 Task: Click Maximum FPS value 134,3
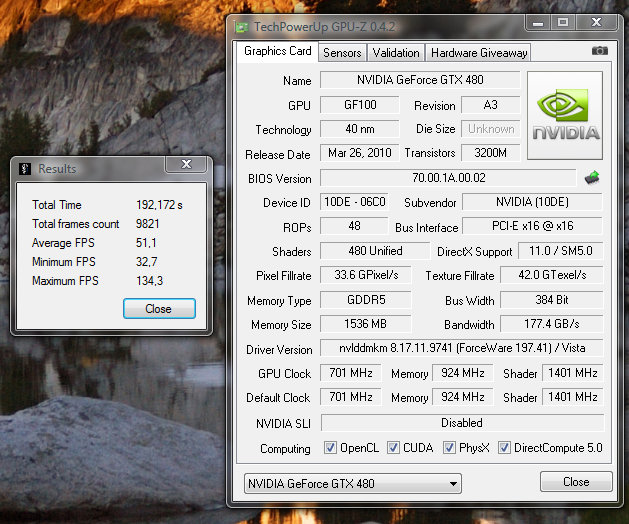coord(150,280)
